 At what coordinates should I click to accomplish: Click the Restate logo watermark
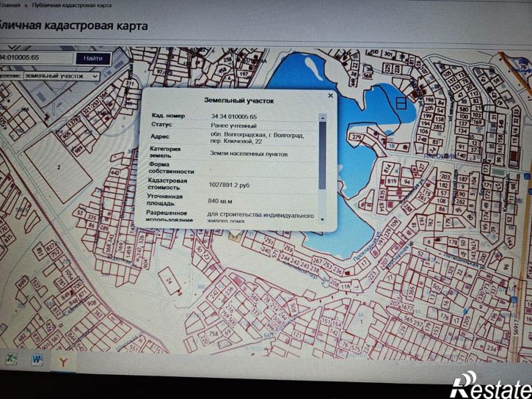(x=491, y=386)
